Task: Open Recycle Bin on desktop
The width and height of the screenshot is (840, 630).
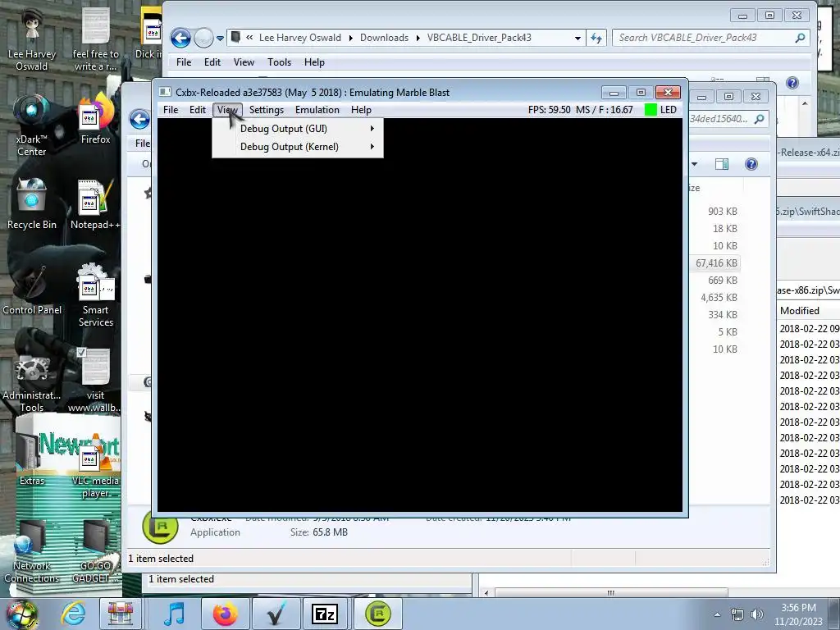Action: 32,204
